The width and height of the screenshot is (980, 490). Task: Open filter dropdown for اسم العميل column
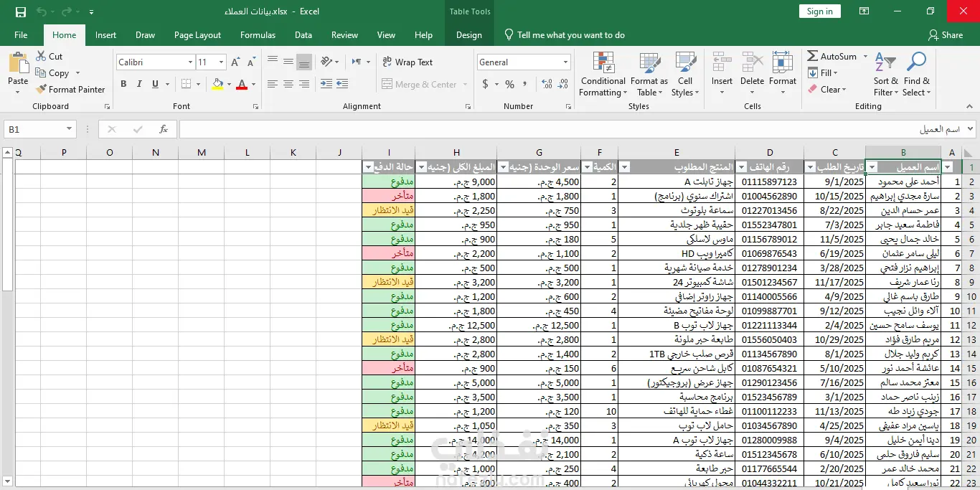[872, 167]
